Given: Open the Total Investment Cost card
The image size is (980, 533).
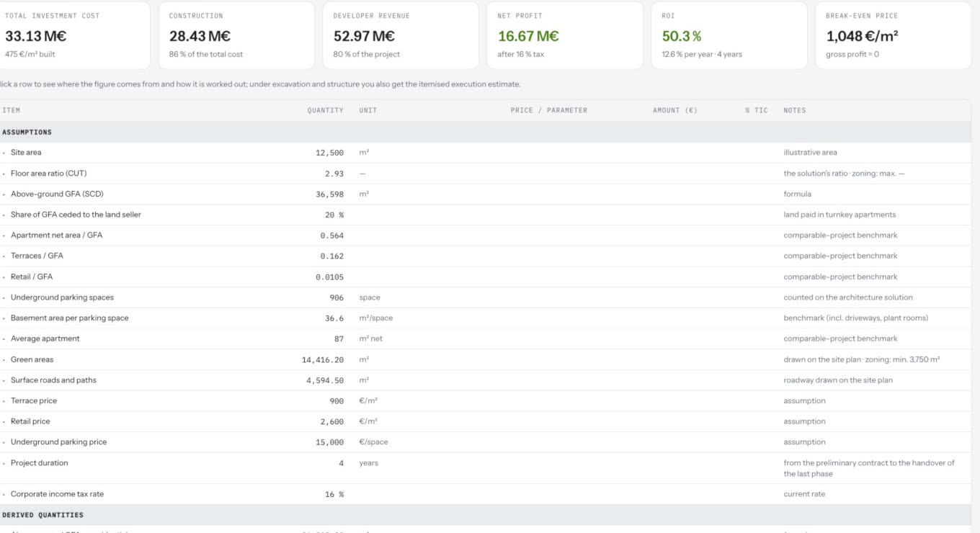Looking at the screenshot, I should point(73,35).
